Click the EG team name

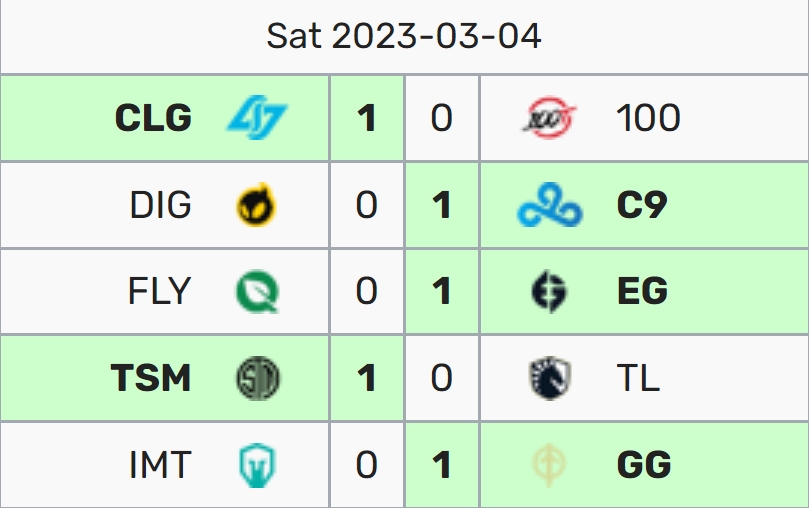(642, 292)
